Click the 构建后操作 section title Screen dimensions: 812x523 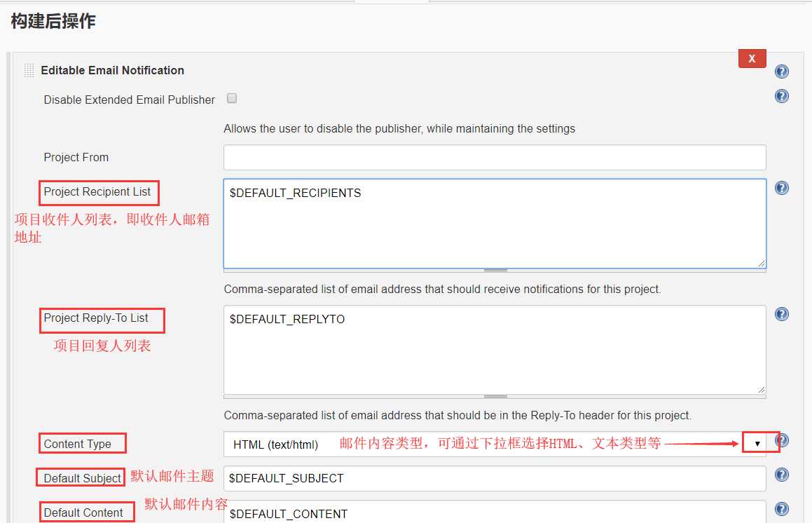pos(53,21)
